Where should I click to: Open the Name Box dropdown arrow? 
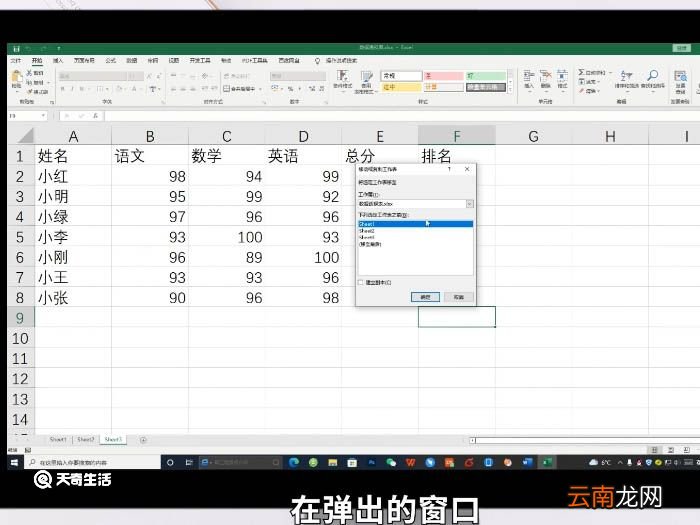click(x=43, y=116)
